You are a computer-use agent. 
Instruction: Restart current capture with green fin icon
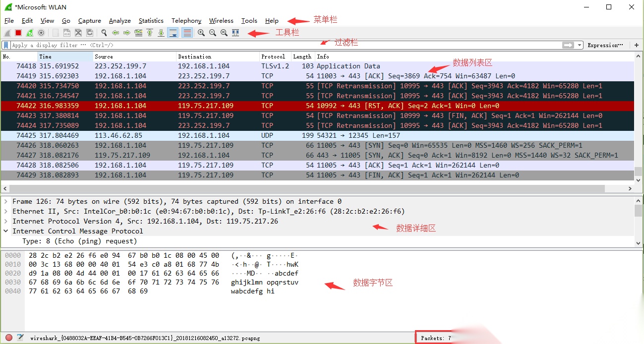(30, 33)
